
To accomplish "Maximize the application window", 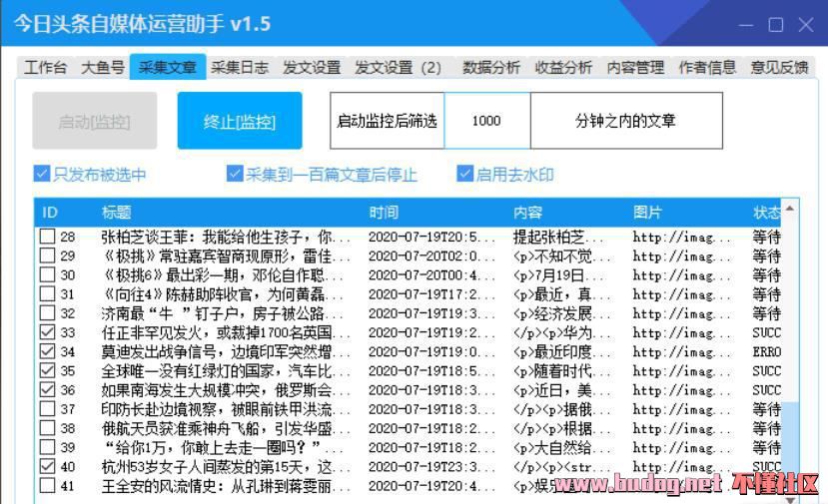I will tap(776, 25).
